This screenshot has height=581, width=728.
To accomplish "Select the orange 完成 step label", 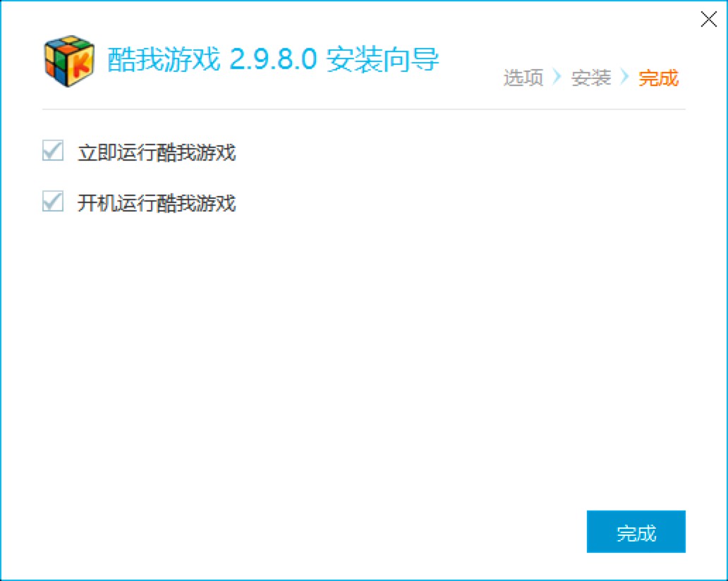I will (658, 78).
